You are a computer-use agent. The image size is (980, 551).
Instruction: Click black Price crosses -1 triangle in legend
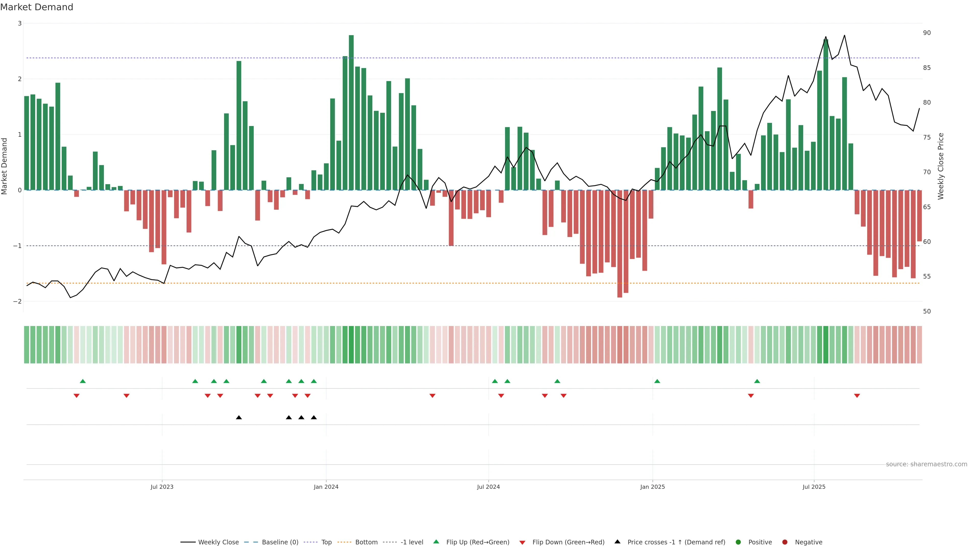coord(617,542)
